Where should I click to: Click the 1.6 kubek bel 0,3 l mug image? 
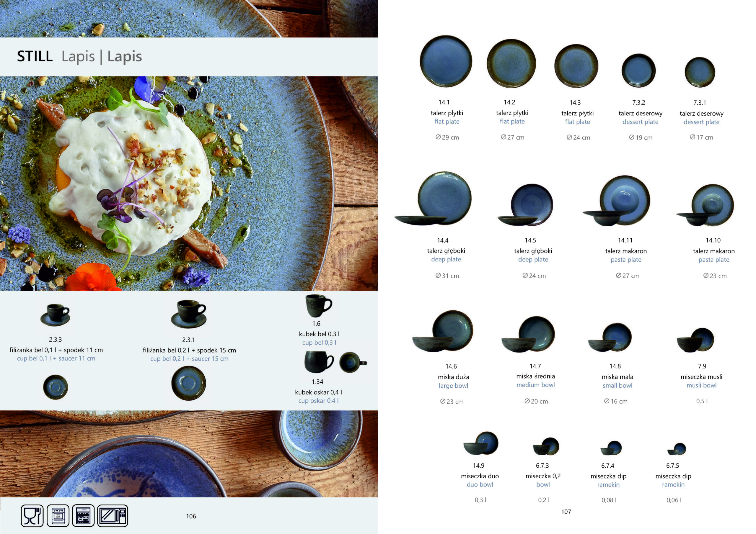318,306
